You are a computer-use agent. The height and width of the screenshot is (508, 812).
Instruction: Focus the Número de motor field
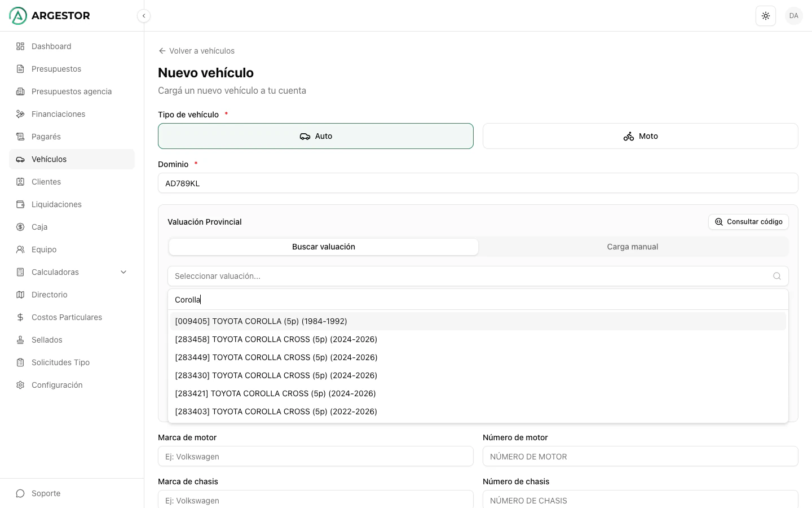click(x=641, y=456)
